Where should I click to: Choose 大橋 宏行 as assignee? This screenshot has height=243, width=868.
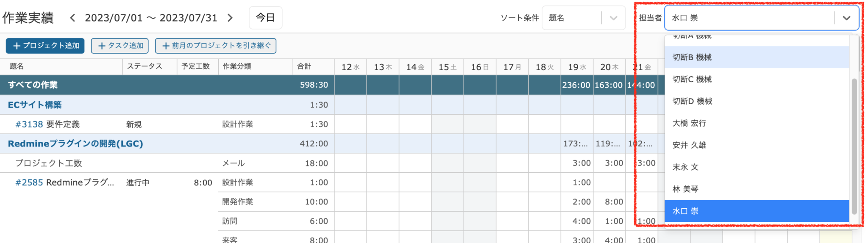690,123
